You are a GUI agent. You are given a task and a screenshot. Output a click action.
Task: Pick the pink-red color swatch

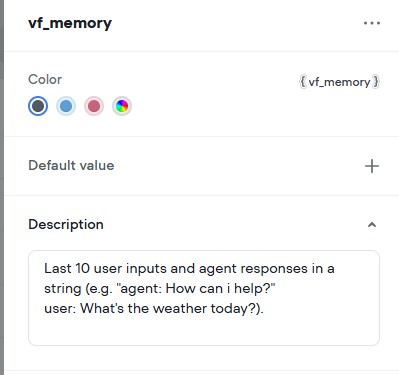coord(94,106)
